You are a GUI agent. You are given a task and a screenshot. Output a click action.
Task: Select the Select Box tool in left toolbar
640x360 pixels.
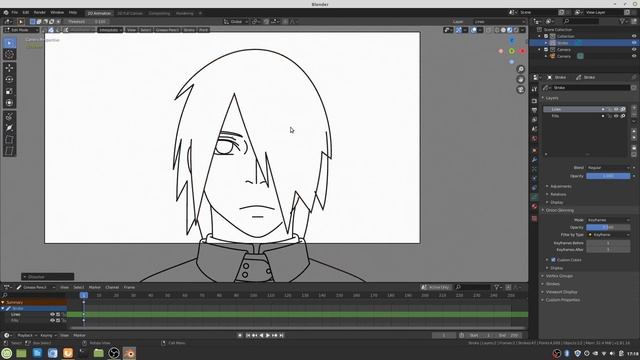pyautogui.click(x=9, y=43)
